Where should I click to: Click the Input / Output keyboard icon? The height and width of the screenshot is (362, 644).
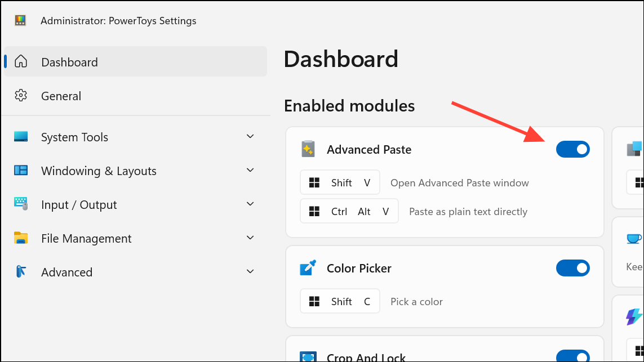(20, 204)
